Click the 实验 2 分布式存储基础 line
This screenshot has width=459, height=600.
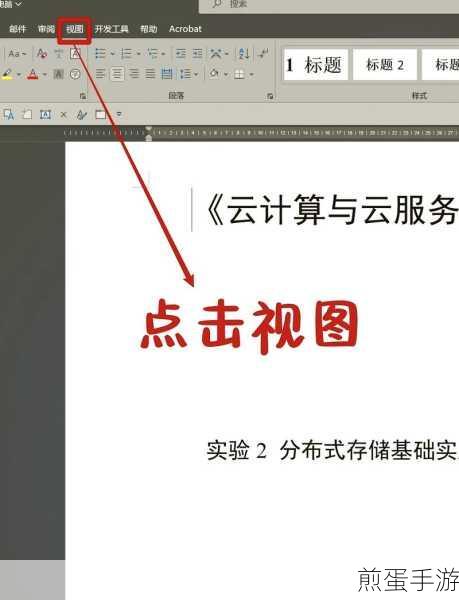click(x=332, y=450)
